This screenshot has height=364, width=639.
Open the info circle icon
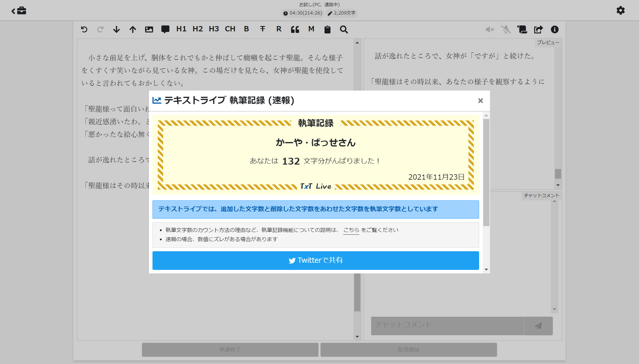point(555,29)
